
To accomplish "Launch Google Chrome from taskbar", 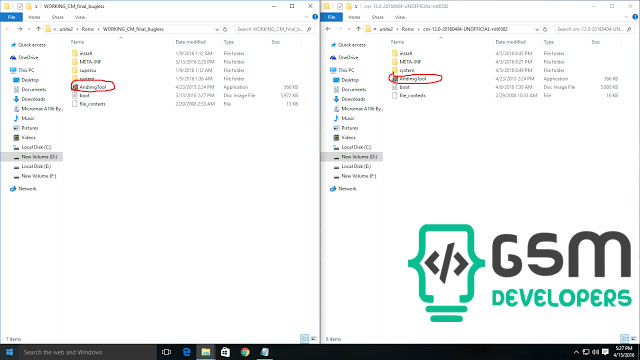I will pos(245,352).
